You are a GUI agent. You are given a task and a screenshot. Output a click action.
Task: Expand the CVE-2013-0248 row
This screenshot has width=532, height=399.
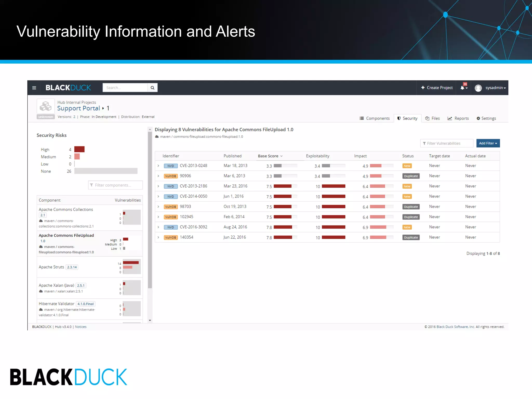(158, 166)
